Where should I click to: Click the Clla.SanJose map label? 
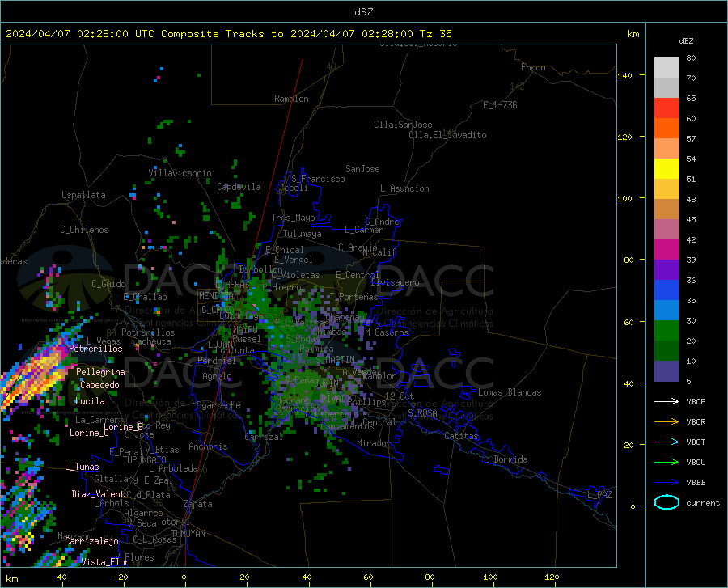[x=403, y=125]
